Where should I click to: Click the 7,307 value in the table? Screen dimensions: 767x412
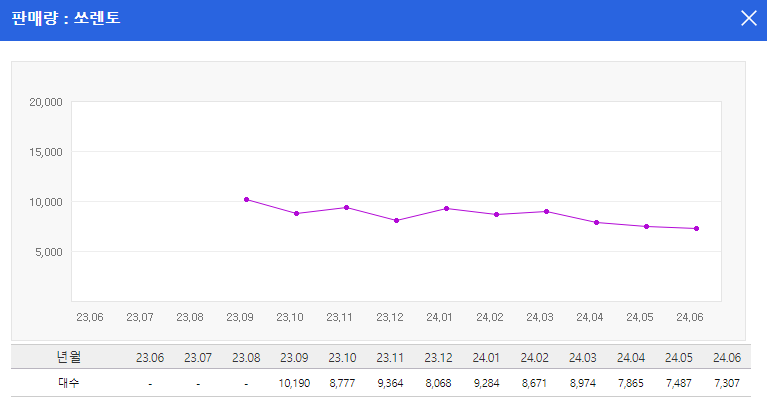(727, 383)
